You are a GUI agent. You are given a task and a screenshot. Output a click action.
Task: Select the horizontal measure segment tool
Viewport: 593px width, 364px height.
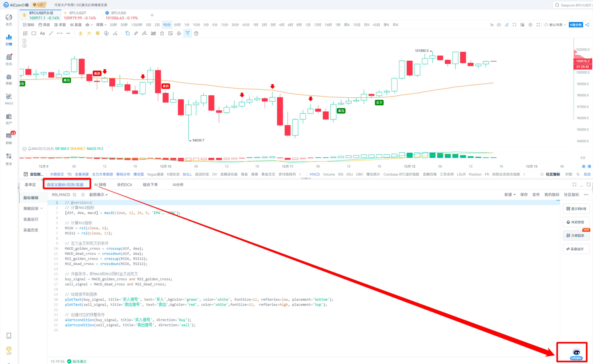tap(60, 33)
